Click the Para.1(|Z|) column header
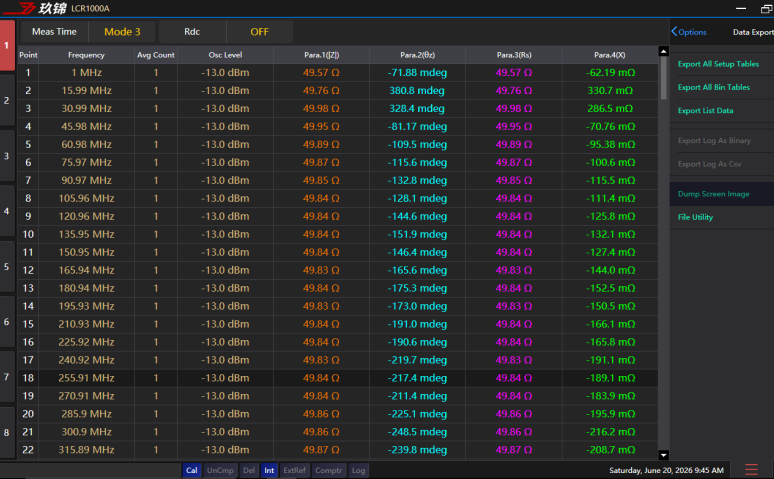774x479 pixels. coord(321,55)
